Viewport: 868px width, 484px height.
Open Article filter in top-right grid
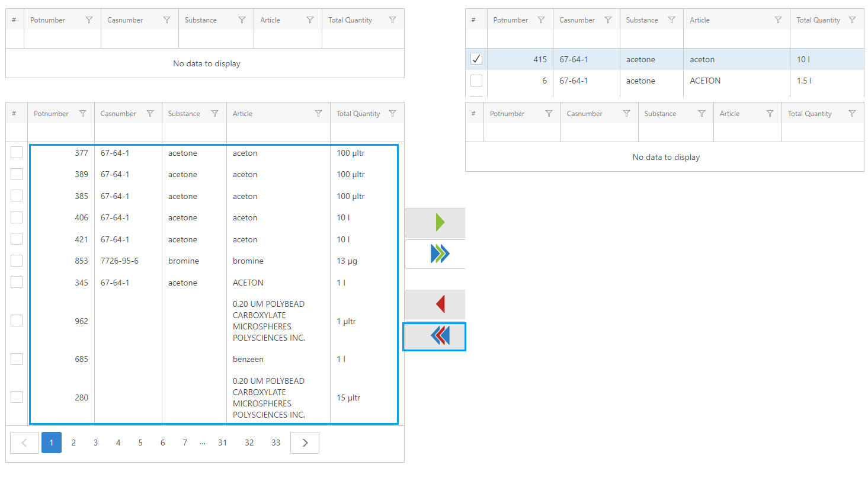(x=778, y=20)
